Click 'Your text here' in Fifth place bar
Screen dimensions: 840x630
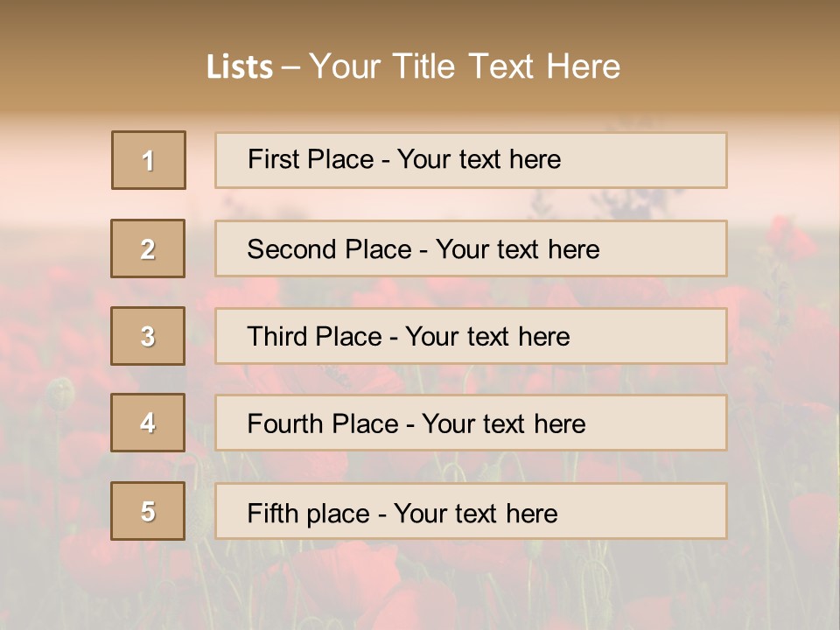pyautogui.click(x=475, y=513)
